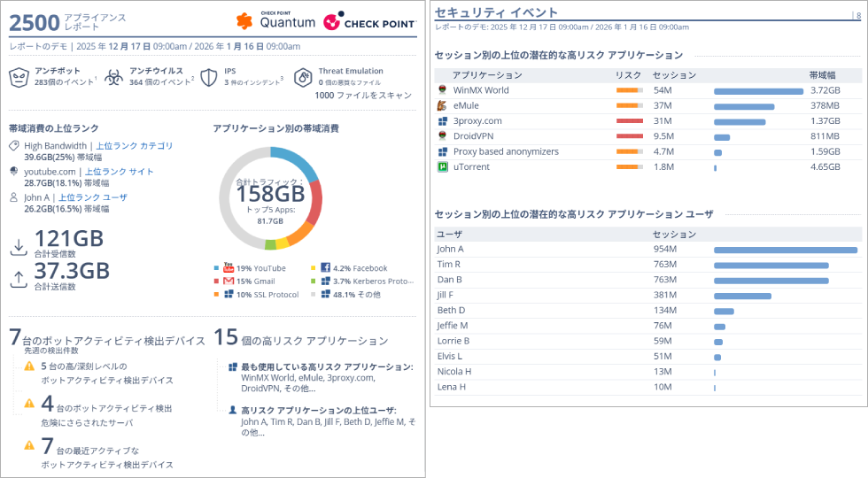Open the 上位ランク サイト link
Screen dimensions: 868x478
point(119,172)
